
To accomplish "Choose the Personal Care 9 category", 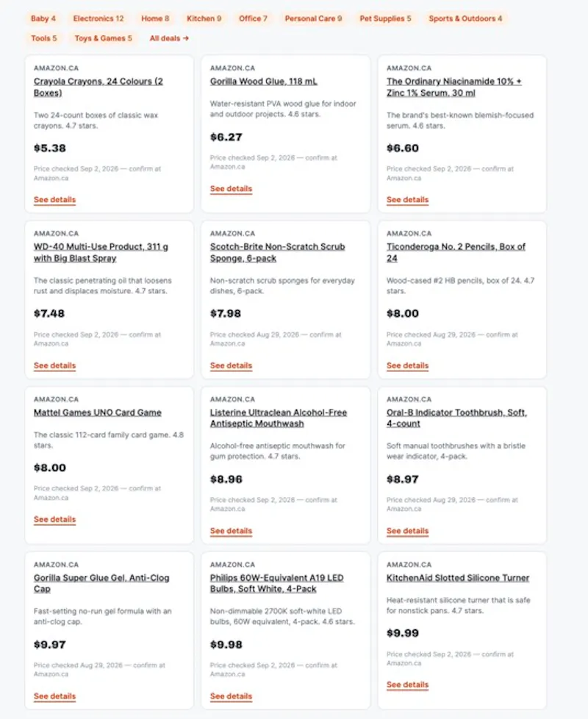I will coord(313,18).
